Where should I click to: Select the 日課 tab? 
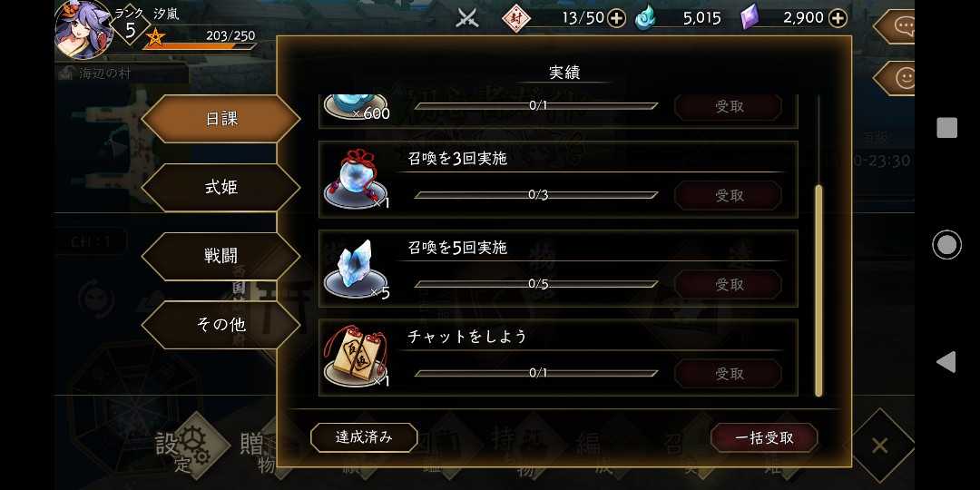(221, 119)
